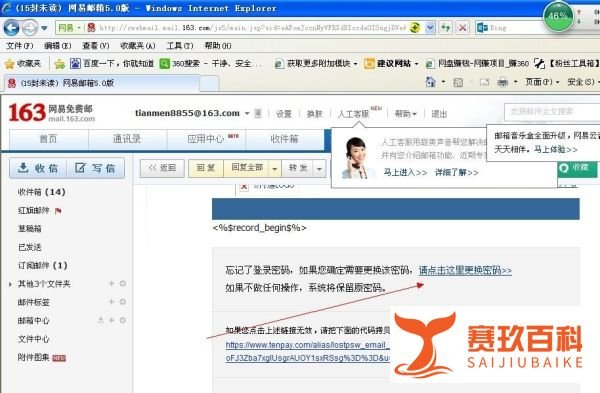600x393 pixels.
Task: Click the 人工客服 link
Action: point(353,114)
